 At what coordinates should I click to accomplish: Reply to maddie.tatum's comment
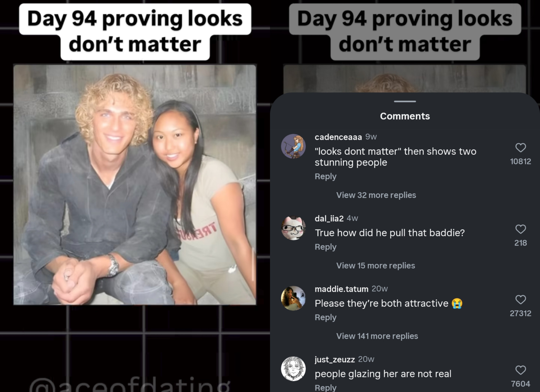pos(325,317)
